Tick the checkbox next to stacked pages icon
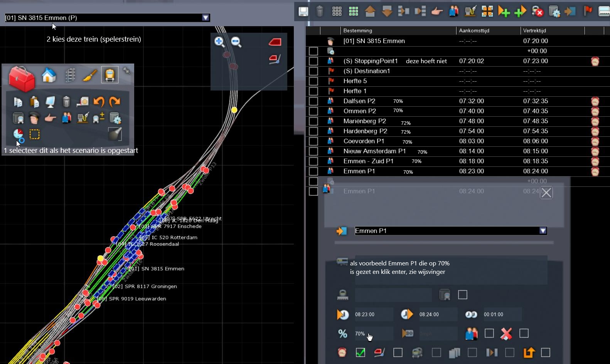This screenshot has width=610, height=364. point(472,352)
